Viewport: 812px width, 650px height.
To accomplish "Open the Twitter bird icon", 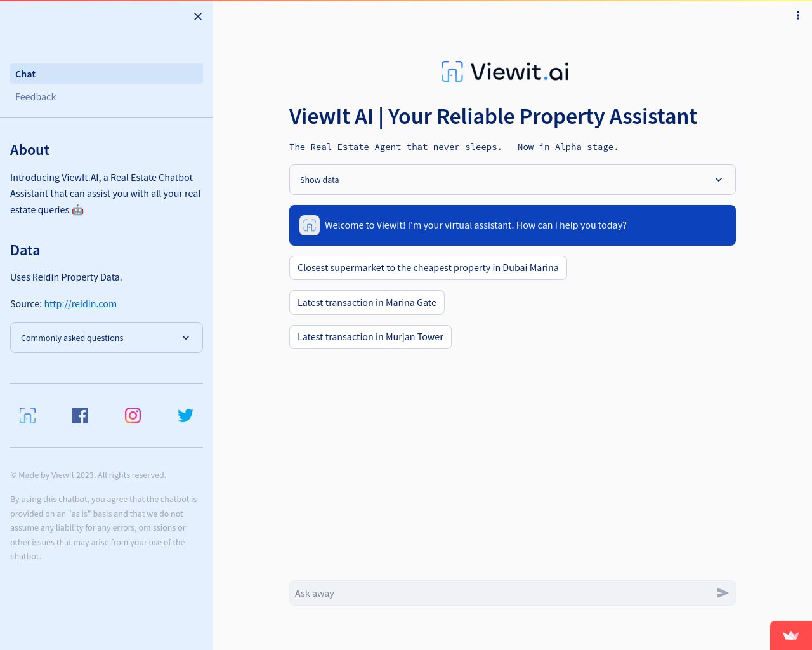I will pos(185,415).
